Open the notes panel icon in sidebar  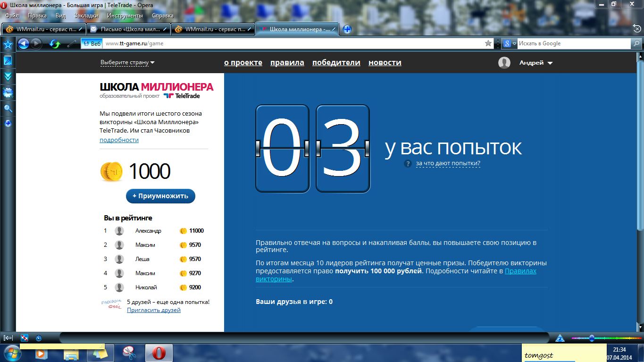[x=8, y=60]
